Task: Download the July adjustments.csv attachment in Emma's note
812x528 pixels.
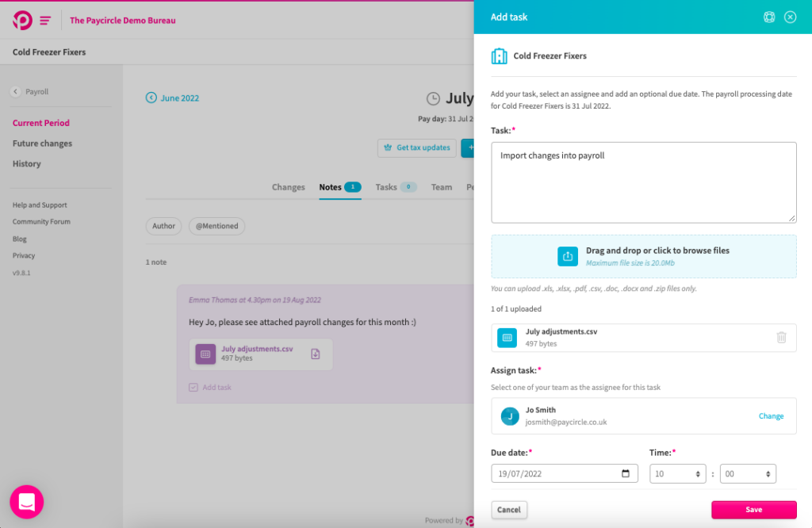Action: [x=316, y=354]
